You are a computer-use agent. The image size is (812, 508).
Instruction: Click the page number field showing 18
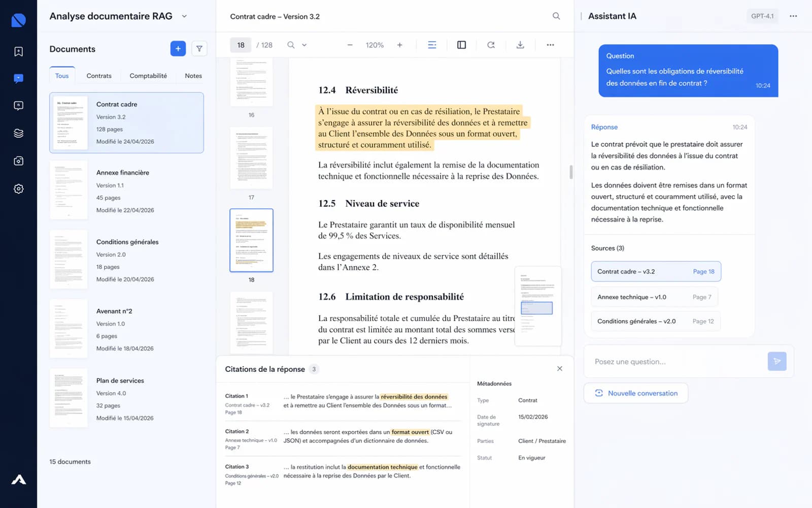(x=241, y=45)
